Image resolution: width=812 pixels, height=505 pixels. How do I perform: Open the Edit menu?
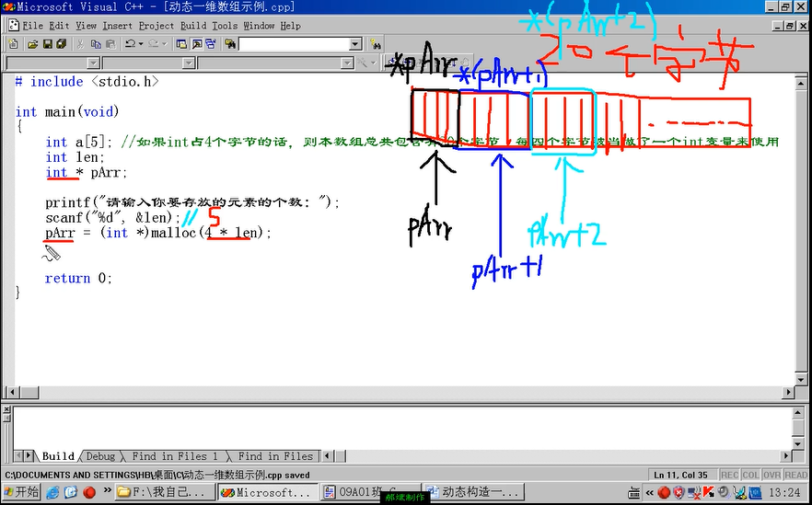pos(59,26)
